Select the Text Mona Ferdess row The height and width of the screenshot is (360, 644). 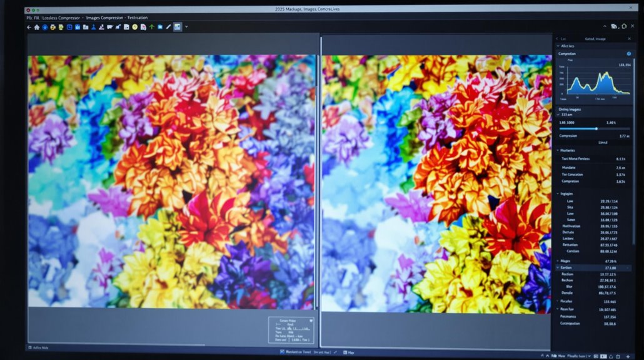593,159
